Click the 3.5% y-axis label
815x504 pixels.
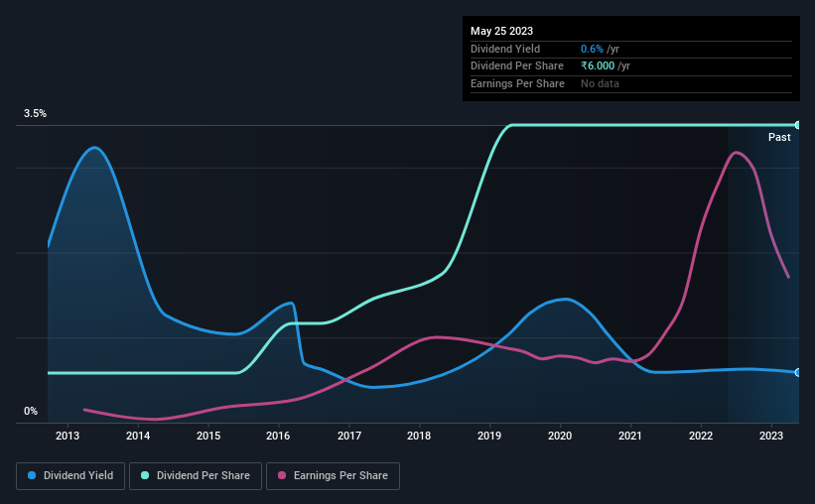[35, 113]
